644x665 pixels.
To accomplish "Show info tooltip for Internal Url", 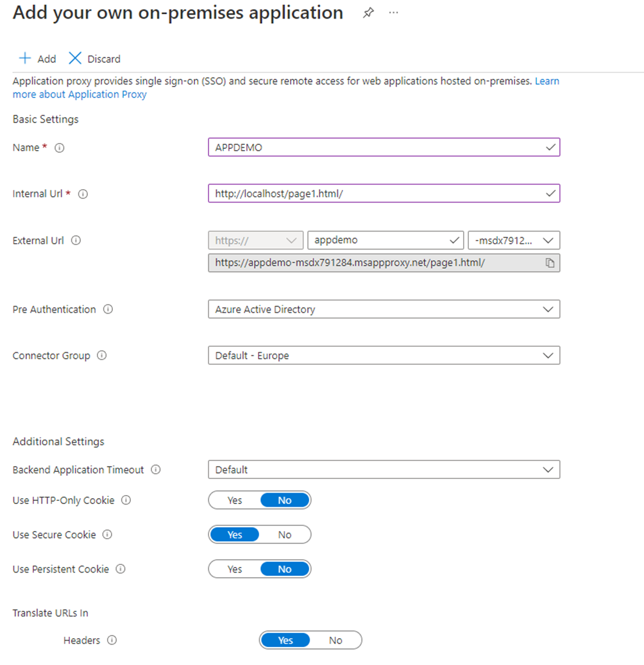I will click(83, 194).
